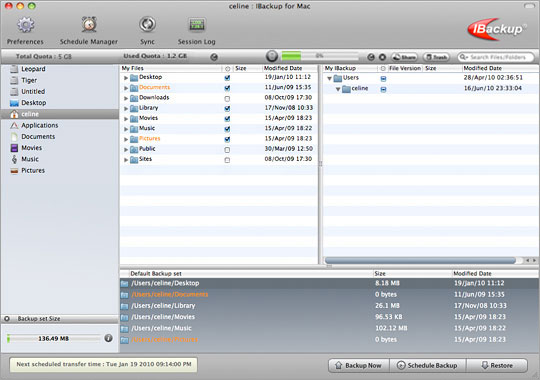The image size is (540, 380).
Task: Click the Default Backup set column header
Action: click(250, 274)
